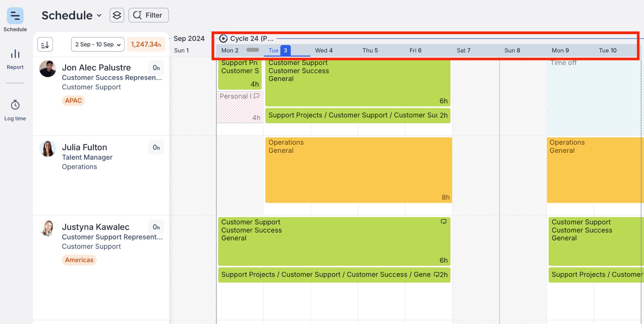Click the grey slider handle beside Mon 2
Image resolution: width=644 pixels, height=324 pixels.
(252, 50)
